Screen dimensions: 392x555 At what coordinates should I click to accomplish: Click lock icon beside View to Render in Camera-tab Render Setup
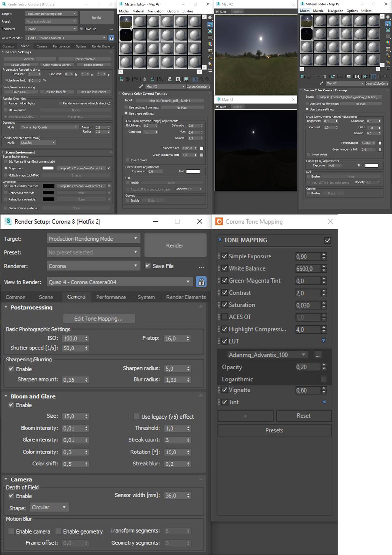pyautogui.click(x=201, y=282)
